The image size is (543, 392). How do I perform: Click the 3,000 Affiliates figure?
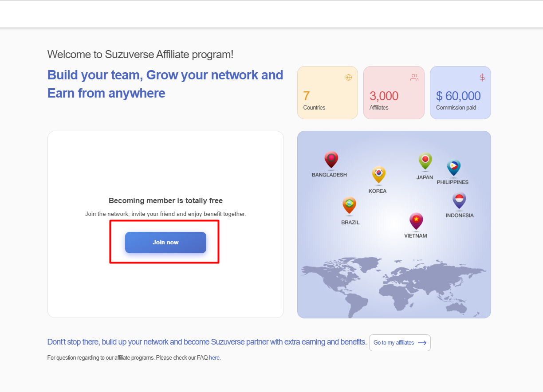tap(384, 96)
